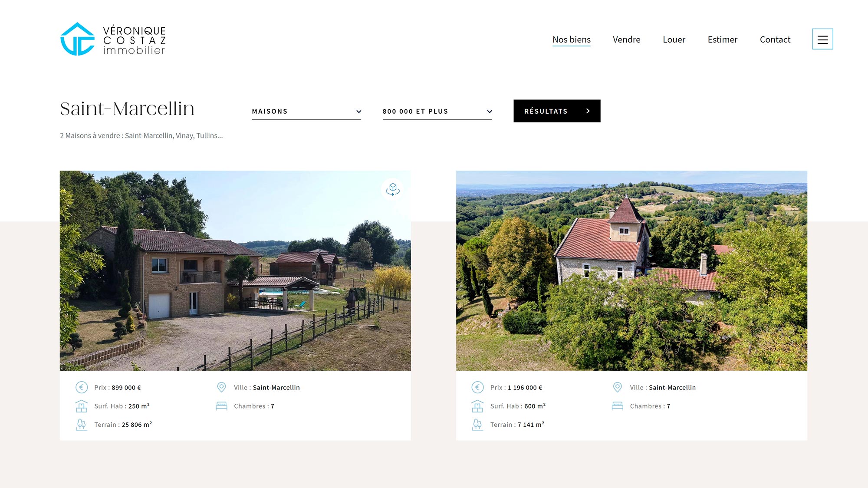The width and height of the screenshot is (868, 488).
Task: Click the bed icon beside Chambres on second listing
Action: [x=617, y=406]
